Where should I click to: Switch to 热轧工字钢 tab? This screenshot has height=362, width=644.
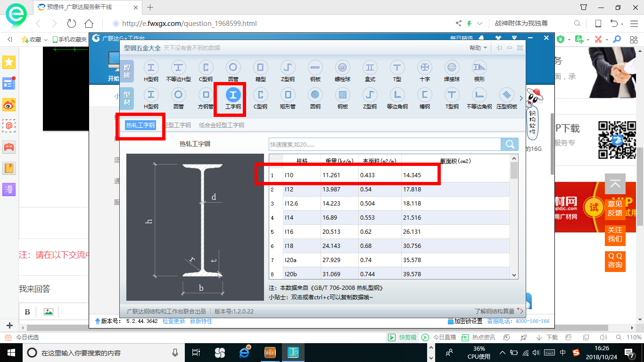click(x=140, y=125)
